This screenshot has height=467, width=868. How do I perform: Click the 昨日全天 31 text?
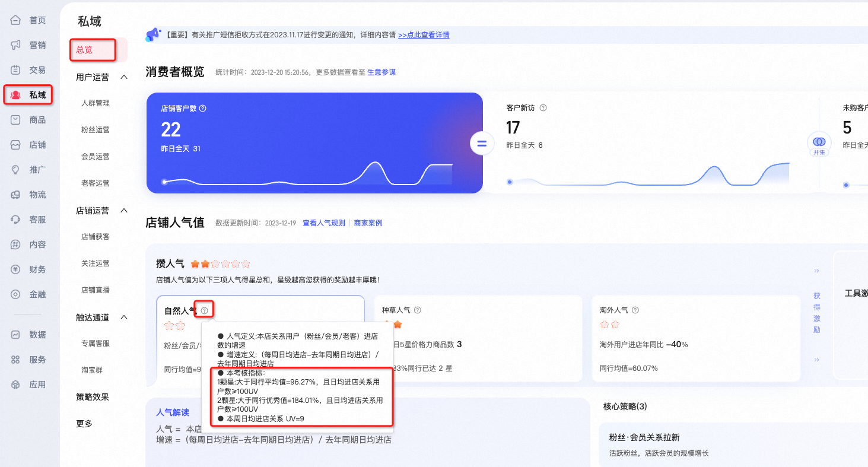[181, 149]
